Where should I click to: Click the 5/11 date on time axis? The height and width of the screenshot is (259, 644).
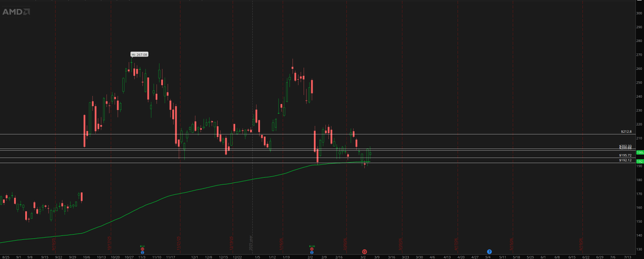coord(503,256)
